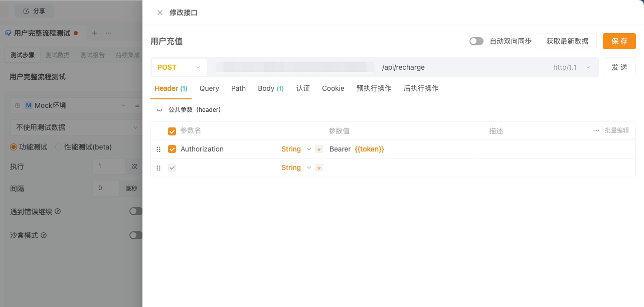Open the http/1.1 protocol dropdown
The width and height of the screenshot is (644, 307).
(x=572, y=67)
